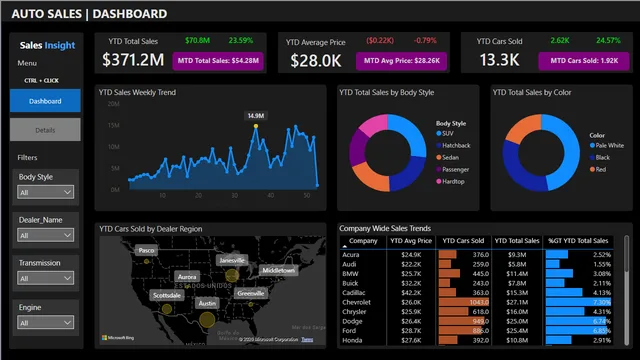Select the Pale White color legend entry
Screen dimensions: 640x360
[x=607, y=145]
